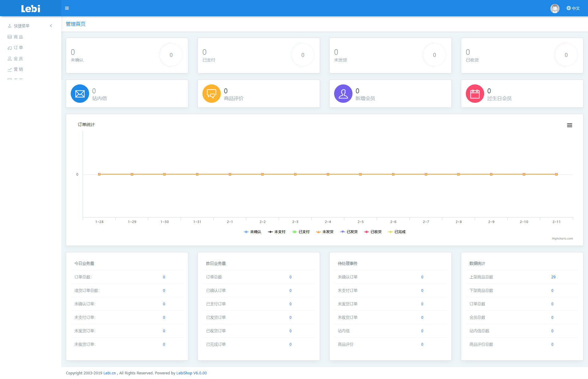Click the red 过生日会员 calendar icon

pos(475,94)
